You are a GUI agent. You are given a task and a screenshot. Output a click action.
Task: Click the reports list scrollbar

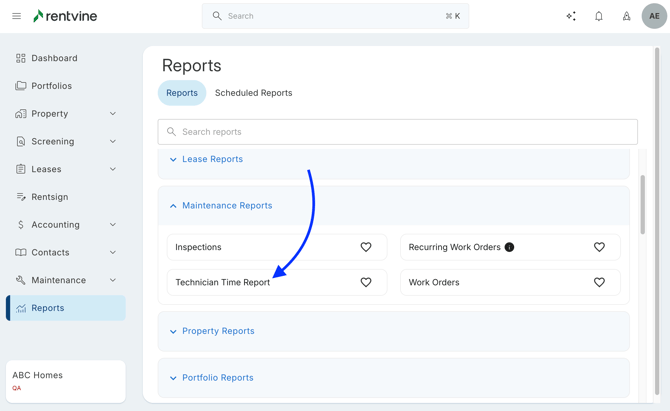pos(642,205)
